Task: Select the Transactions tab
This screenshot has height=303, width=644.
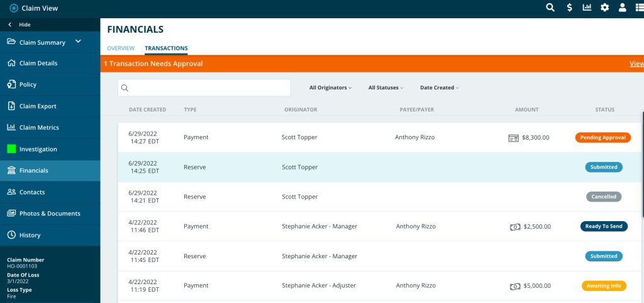Action: point(166,49)
